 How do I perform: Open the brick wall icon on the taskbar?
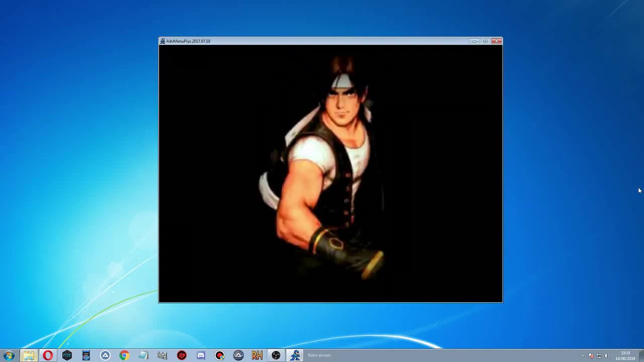coord(163,355)
